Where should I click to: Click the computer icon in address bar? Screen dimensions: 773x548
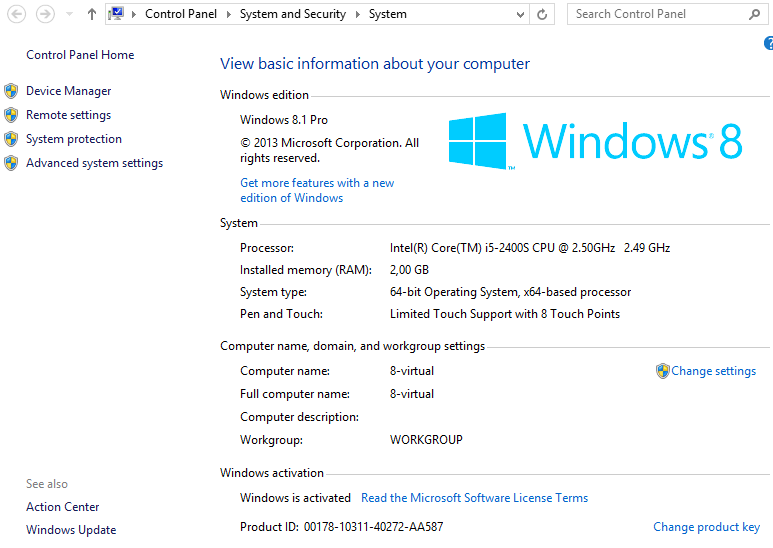coord(116,14)
